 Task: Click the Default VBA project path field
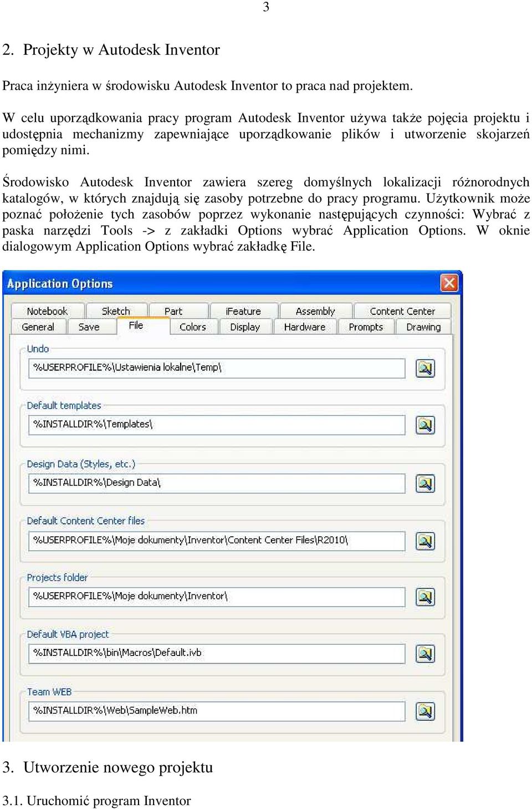pyautogui.click(x=217, y=653)
